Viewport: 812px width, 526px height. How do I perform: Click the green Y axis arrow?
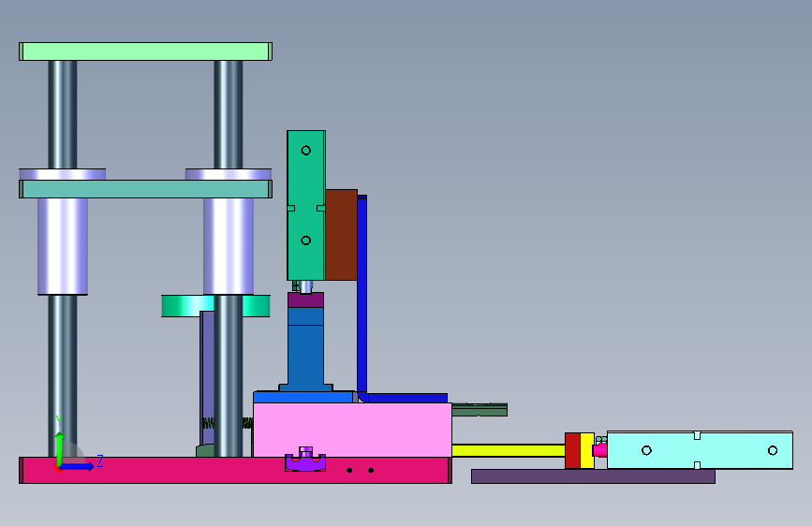pyautogui.click(x=60, y=448)
